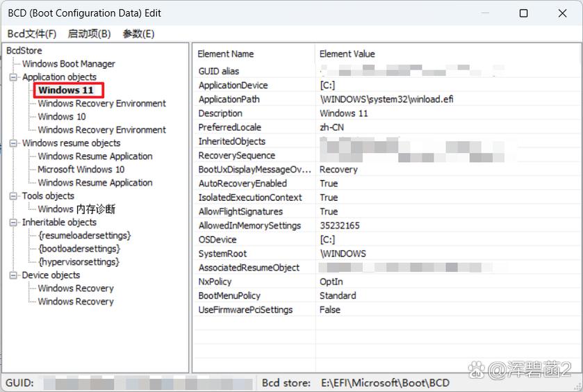Select the BootMenuPolicy element row
The image size is (583, 392).
coord(386,295)
